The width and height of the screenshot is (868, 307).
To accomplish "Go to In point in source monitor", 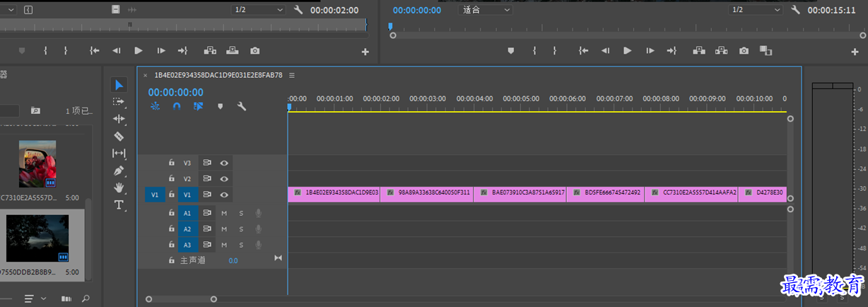I will point(95,50).
